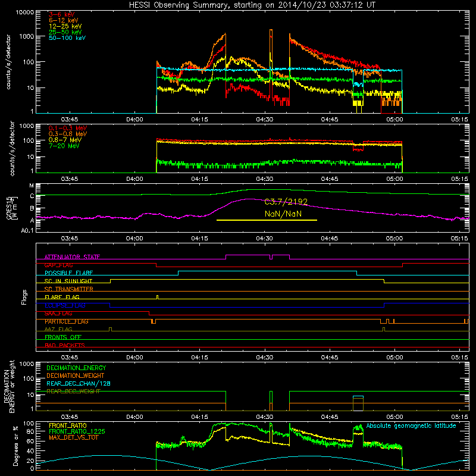Click the '7-20 MeV' legend entry
This screenshot has width=476, height=476.
click(64, 146)
